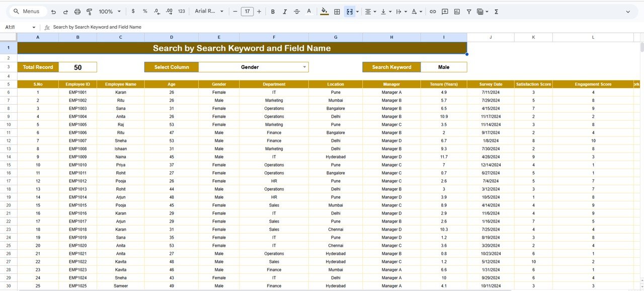
Task: Click the Insert chart icon
Action: click(457, 12)
